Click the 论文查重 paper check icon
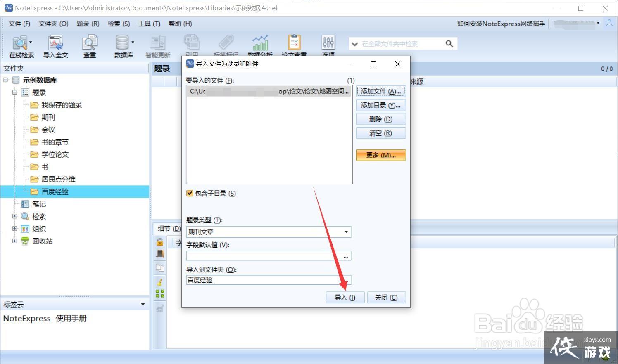Screen dimensions: 618x364 pyautogui.click(x=294, y=45)
